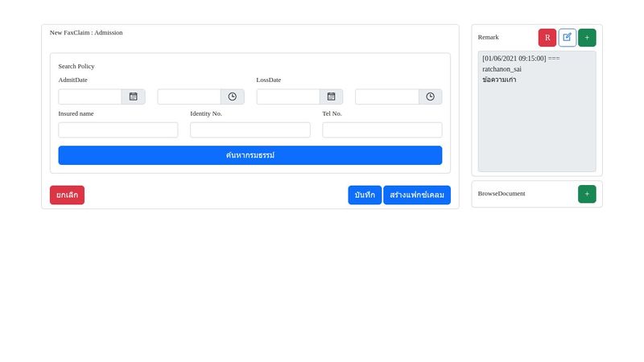Viewport: 644px width, 362px height.
Task: Open the AdmitDate calendar picker icon
Action: coord(134,97)
